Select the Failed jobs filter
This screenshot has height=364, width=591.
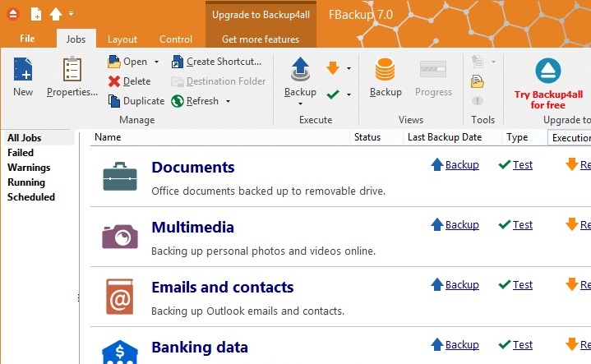21,153
